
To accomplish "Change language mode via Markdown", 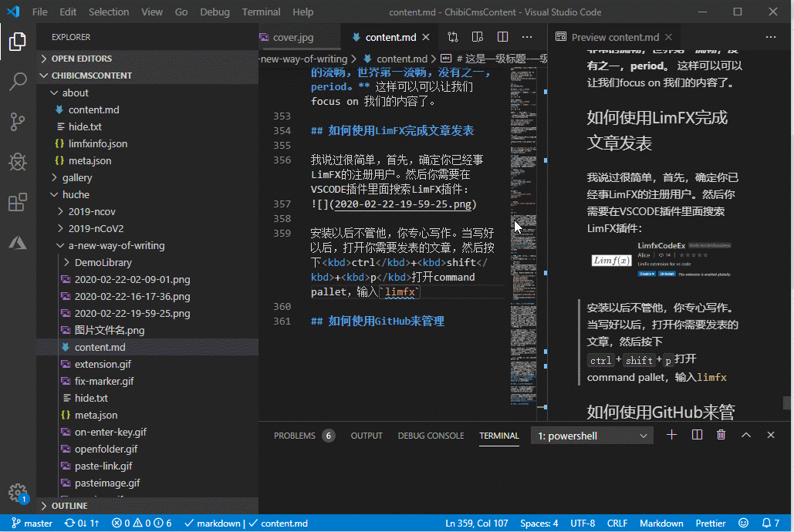I will click(x=661, y=524).
